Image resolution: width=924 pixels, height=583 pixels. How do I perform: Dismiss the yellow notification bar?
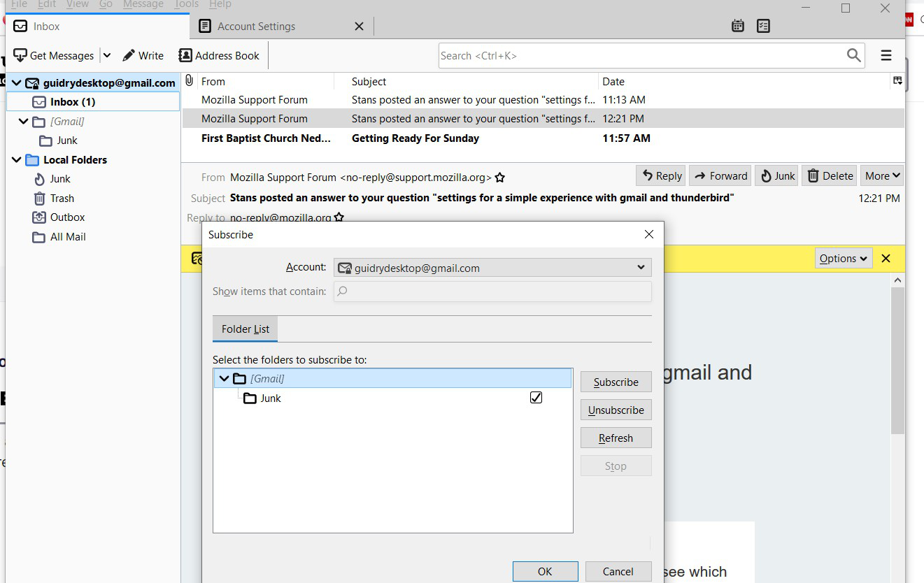[886, 258]
